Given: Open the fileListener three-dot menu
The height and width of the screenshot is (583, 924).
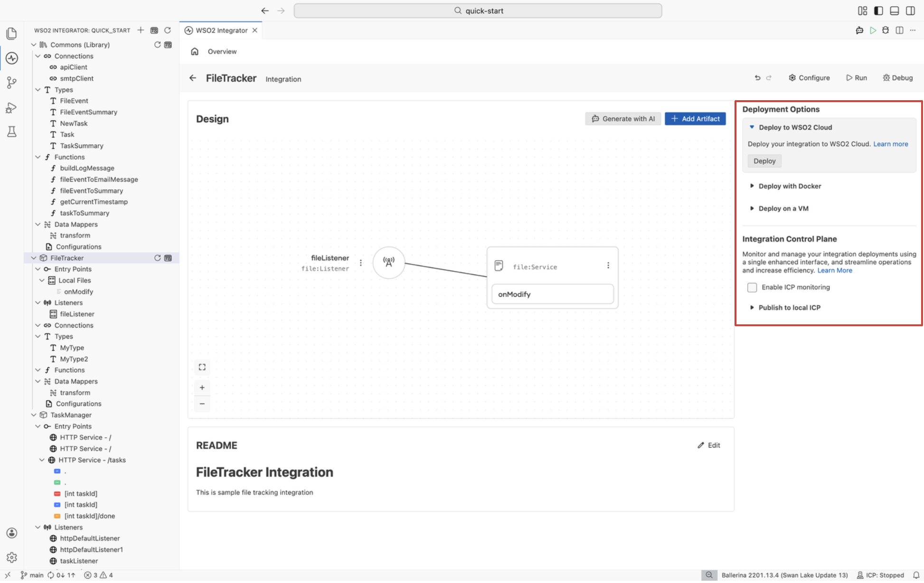Looking at the screenshot, I should (x=361, y=263).
